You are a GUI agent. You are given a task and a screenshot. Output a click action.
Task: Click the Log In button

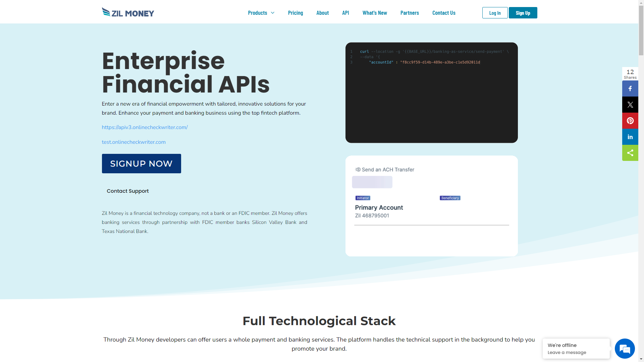click(495, 13)
